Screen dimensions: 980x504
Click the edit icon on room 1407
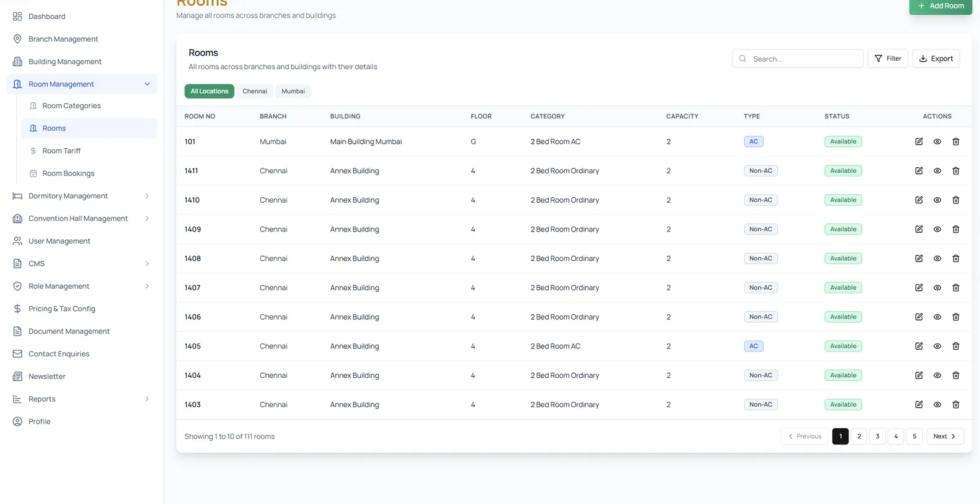click(x=919, y=288)
